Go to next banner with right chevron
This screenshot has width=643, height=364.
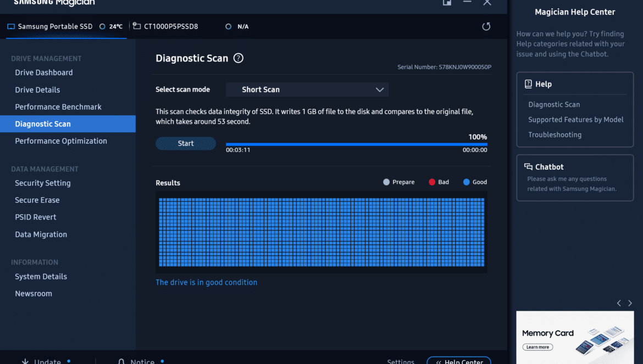[630, 303]
